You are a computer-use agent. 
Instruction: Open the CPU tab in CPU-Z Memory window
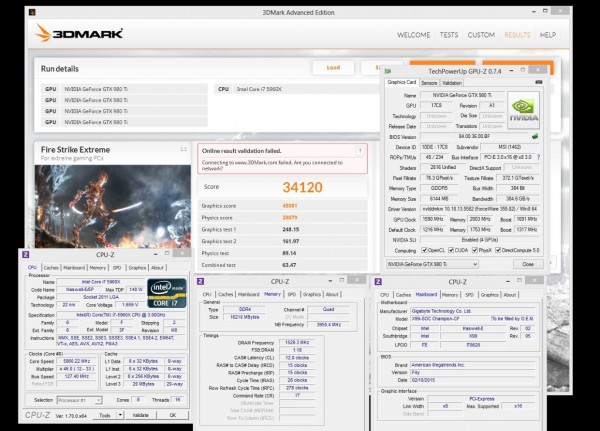pyautogui.click(x=207, y=294)
